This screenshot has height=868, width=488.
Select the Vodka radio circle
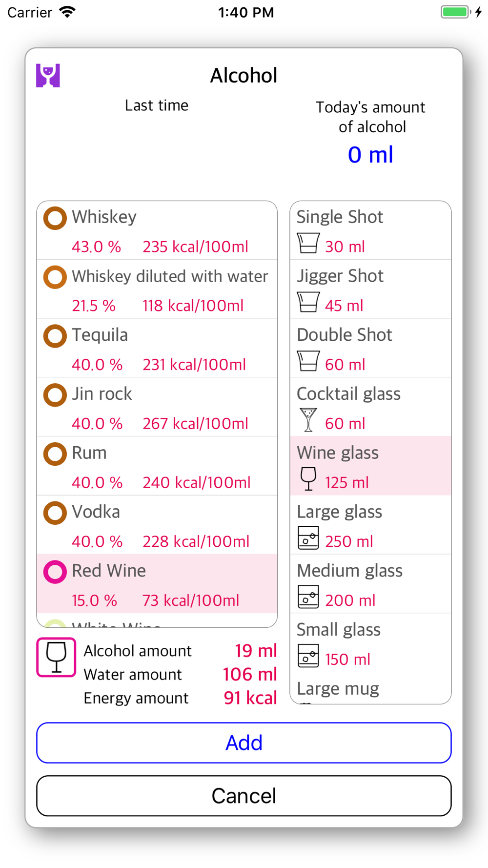tap(55, 513)
